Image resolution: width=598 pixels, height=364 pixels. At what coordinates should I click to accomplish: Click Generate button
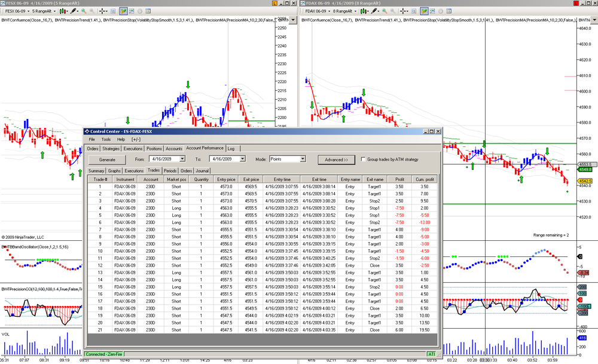click(107, 160)
